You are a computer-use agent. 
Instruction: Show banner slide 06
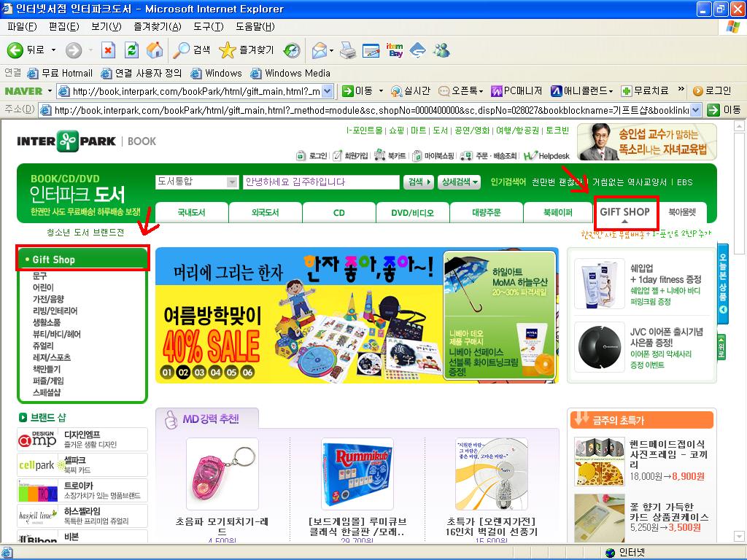(248, 372)
